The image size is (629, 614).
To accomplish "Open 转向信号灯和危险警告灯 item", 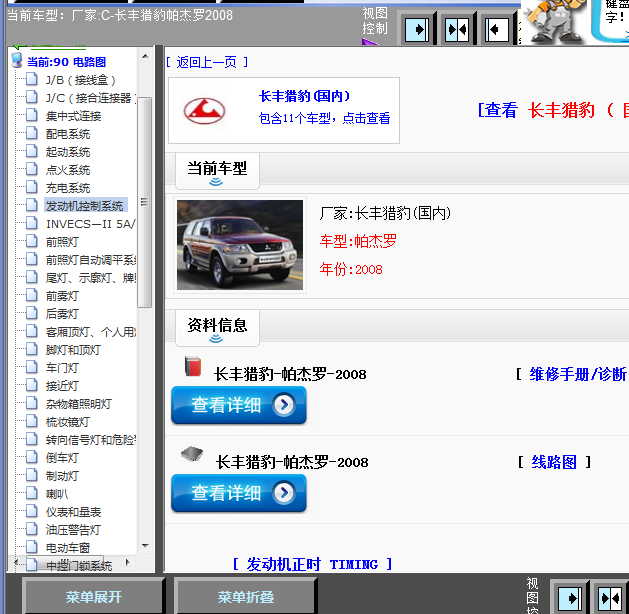I will pos(91,440).
